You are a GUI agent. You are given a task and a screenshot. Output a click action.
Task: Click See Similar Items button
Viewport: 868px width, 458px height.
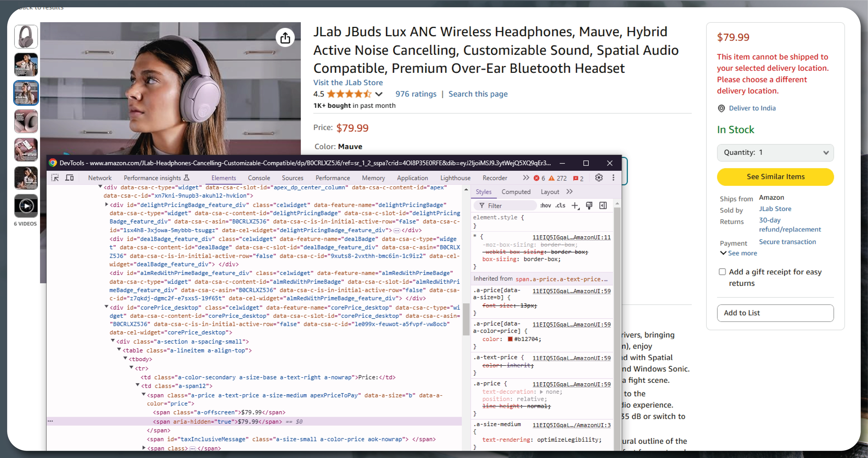pos(775,177)
